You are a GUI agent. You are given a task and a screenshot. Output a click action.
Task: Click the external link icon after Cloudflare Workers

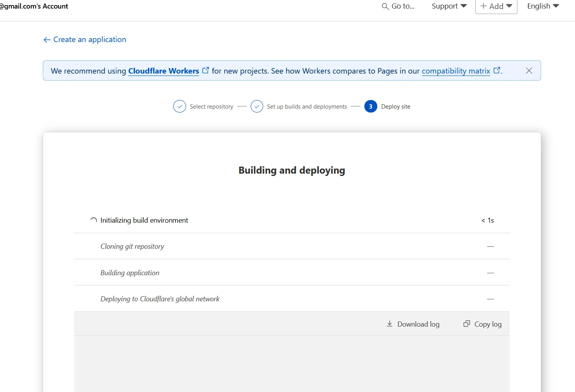pos(206,70)
